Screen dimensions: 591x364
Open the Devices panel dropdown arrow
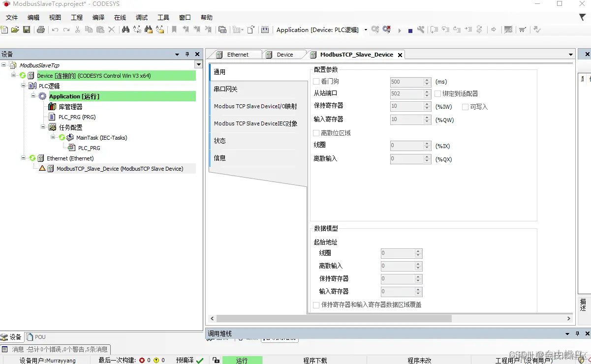coord(177,54)
